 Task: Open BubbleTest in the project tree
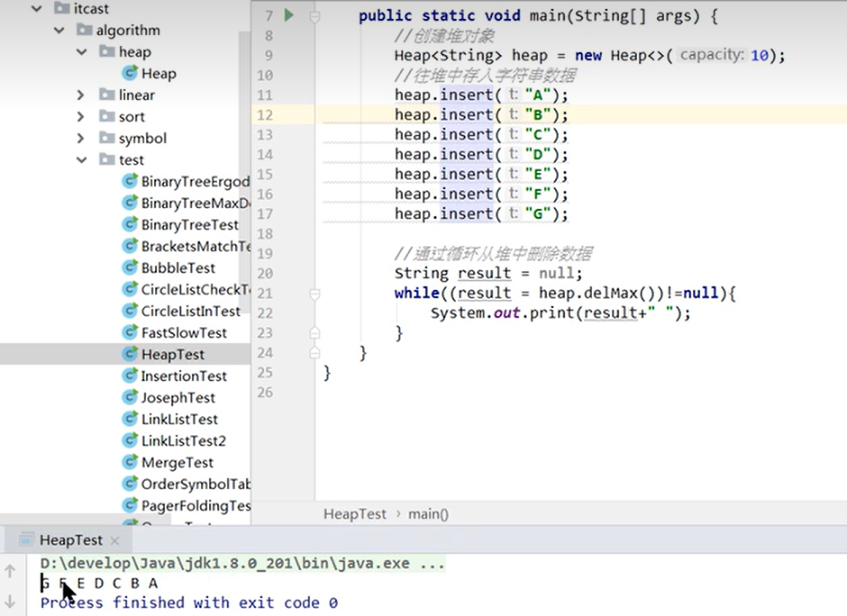pyautogui.click(x=178, y=267)
